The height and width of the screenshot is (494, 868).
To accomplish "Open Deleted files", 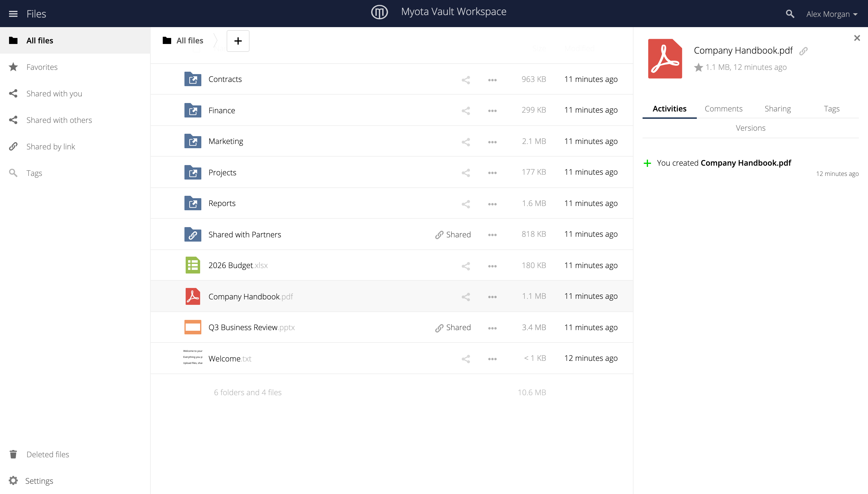I will click(75, 454).
